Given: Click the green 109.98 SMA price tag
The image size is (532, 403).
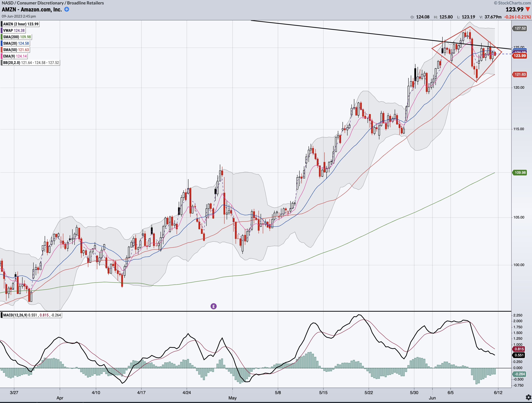Looking at the screenshot, I should (520, 173).
